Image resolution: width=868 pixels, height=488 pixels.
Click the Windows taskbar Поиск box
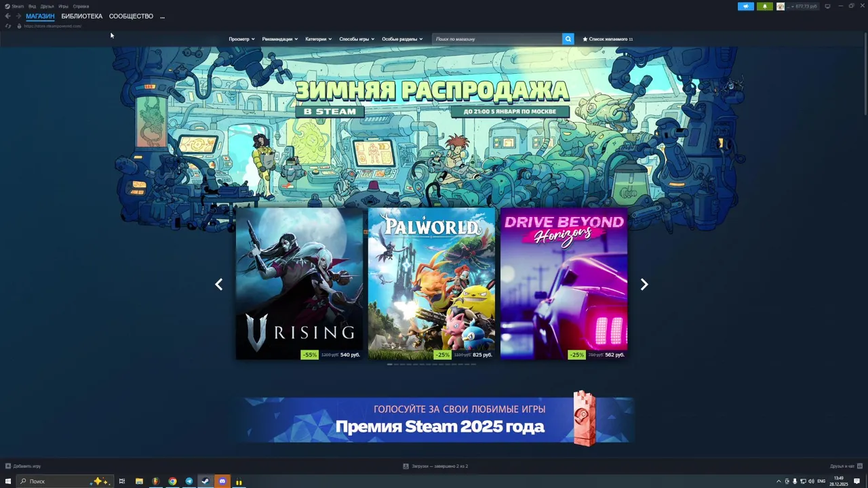point(65,481)
